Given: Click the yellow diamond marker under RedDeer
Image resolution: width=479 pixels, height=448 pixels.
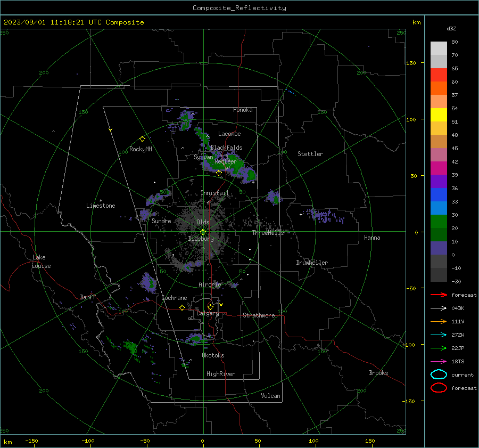Looking at the screenshot, I should [219, 173].
